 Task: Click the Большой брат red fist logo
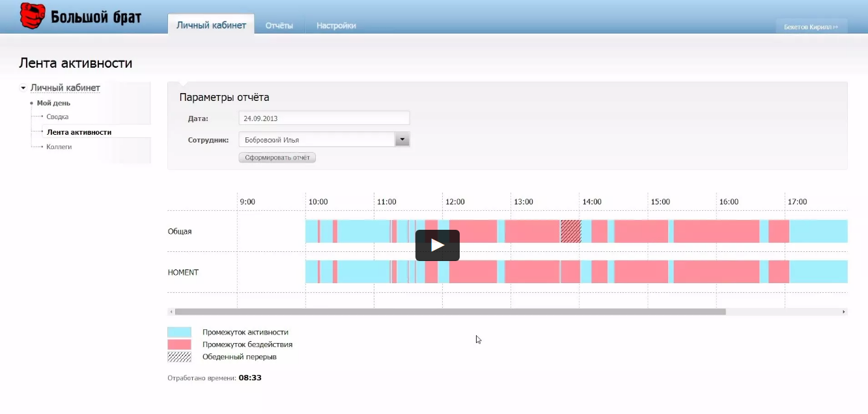pyautogui.click(x=32, y=16)
